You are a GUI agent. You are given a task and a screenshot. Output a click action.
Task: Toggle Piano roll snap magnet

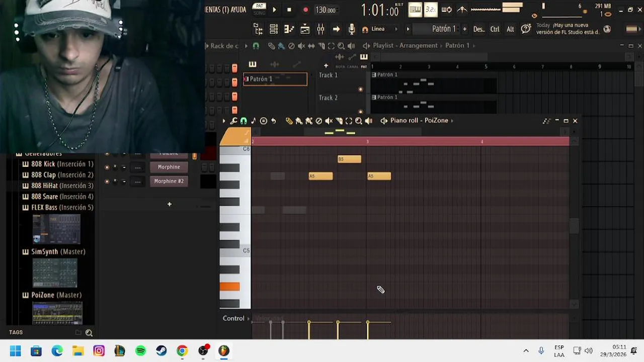244,121
